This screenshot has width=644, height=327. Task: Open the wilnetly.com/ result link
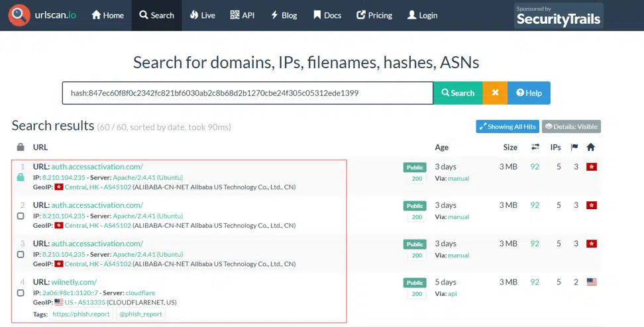(x=74, y=282)
